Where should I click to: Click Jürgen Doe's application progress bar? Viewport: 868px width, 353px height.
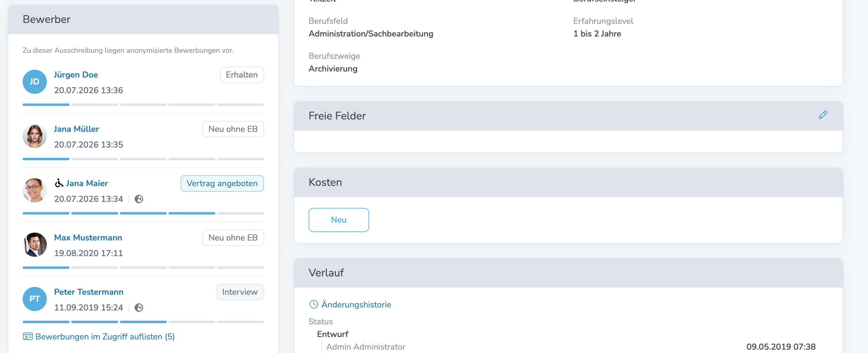[143, 105]
